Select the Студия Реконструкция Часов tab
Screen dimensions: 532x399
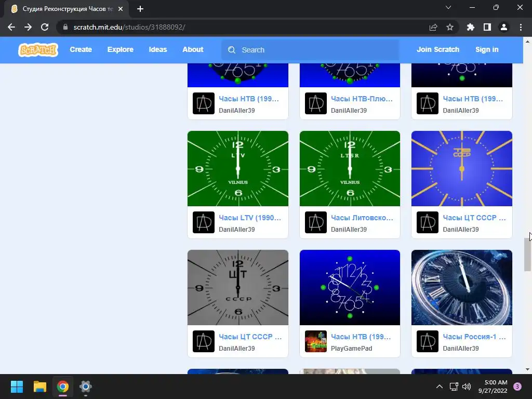[66, 9]
